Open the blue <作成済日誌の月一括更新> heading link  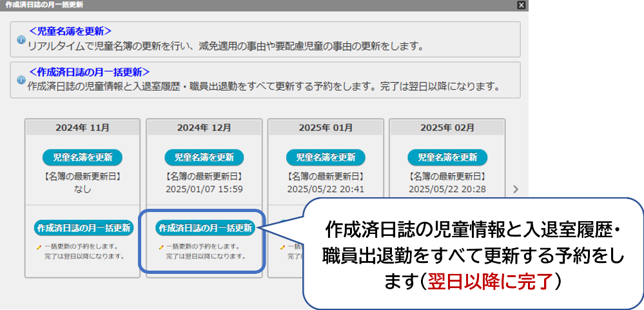click(x=89, y=71)
